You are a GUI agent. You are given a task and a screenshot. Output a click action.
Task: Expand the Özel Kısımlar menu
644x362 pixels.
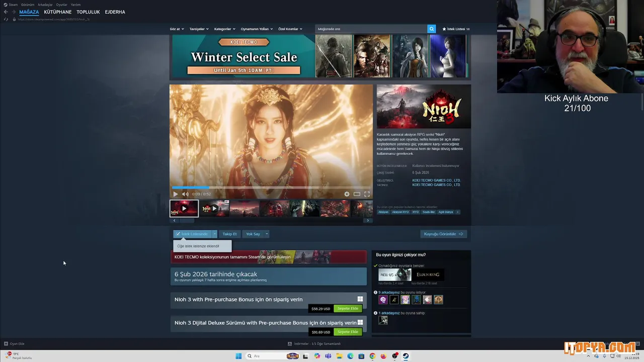coord(290,29)
